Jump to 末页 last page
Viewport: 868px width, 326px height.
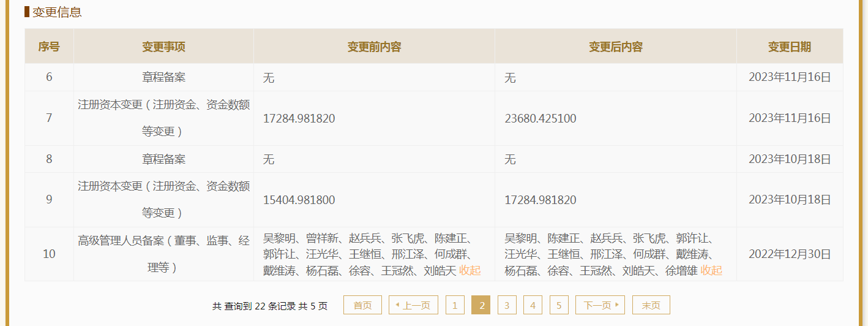coord(651,305)
